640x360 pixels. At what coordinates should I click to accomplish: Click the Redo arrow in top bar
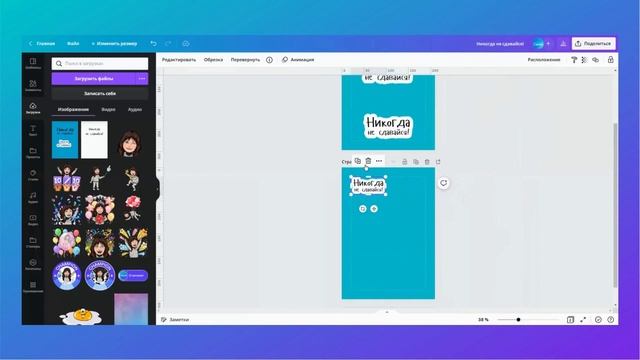168,43
